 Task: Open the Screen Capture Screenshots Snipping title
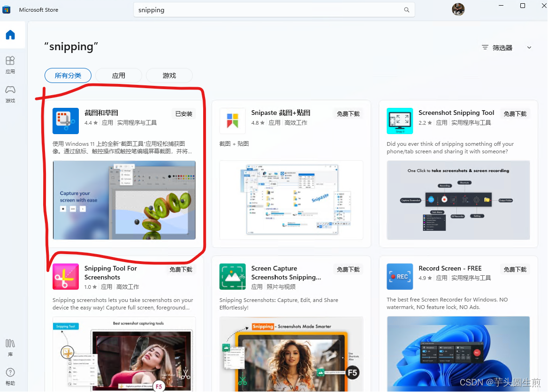[x=286, y=272]
